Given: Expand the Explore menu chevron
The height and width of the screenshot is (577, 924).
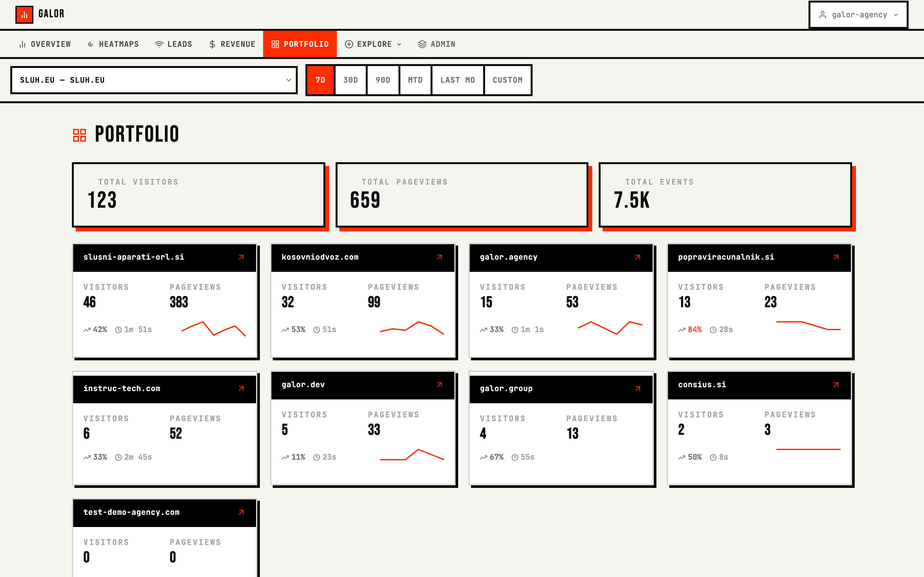Looking at the screenshot, I should [x=399, y=44].
